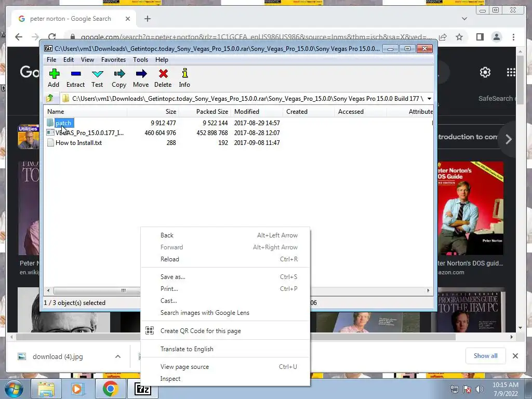The height and width of the screenshot is (399, 532).
Task: Select Save as... in the context menu
Action: coord(225,277)
